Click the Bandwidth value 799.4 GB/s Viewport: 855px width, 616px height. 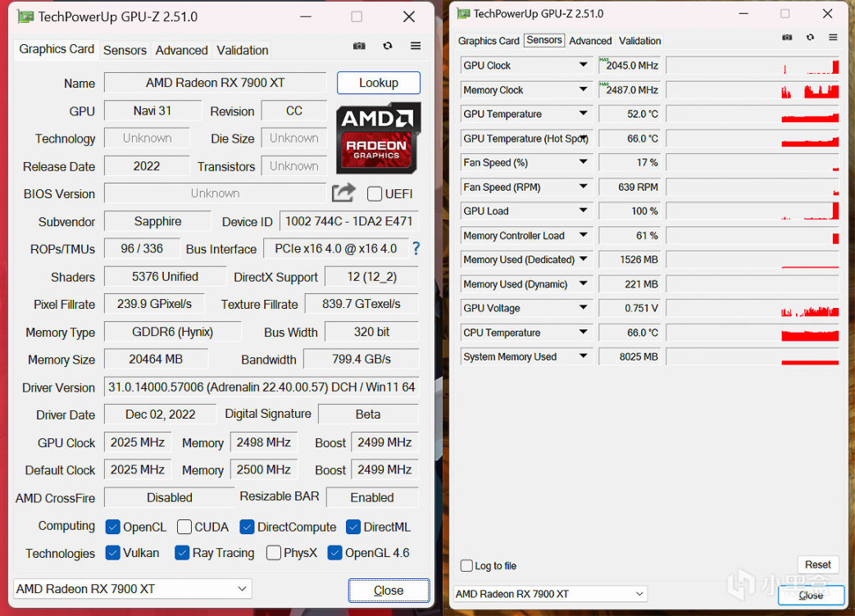click(361, 359)
